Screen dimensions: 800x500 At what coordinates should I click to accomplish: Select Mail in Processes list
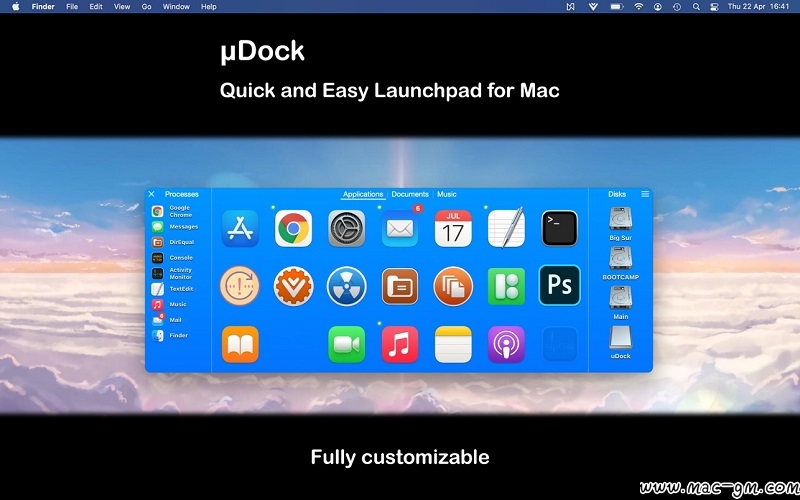167,320
